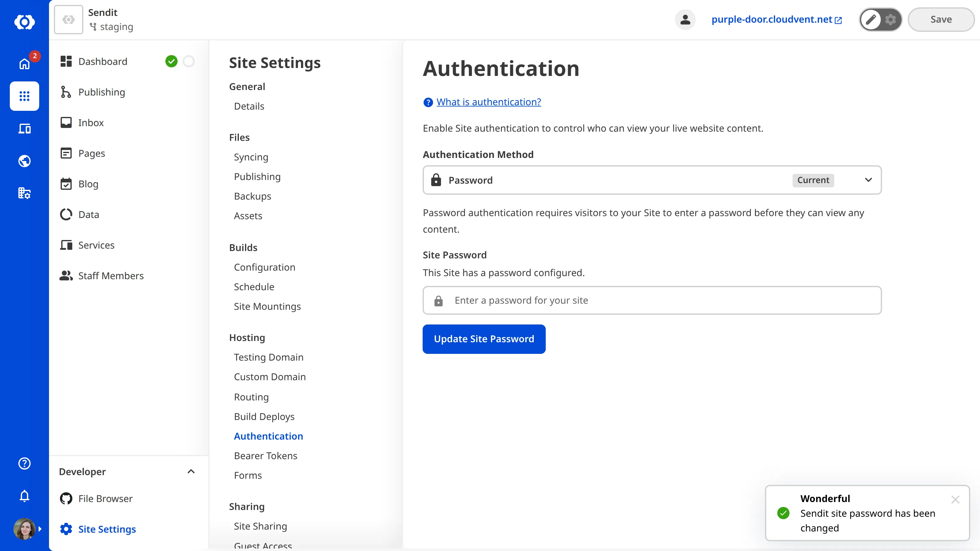Open Dashboard in site navigation
This screenshot has width=980, height=551.
(x=103, y=61)
